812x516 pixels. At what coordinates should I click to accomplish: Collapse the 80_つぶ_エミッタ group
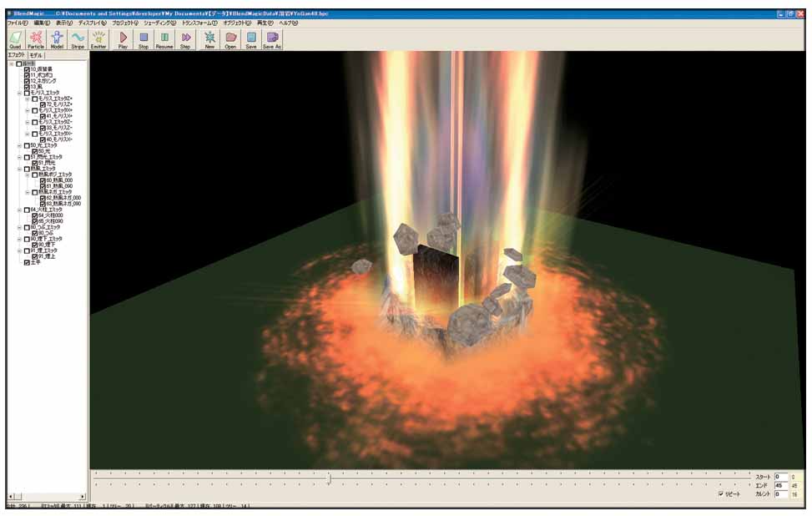[x=20, y=227]
